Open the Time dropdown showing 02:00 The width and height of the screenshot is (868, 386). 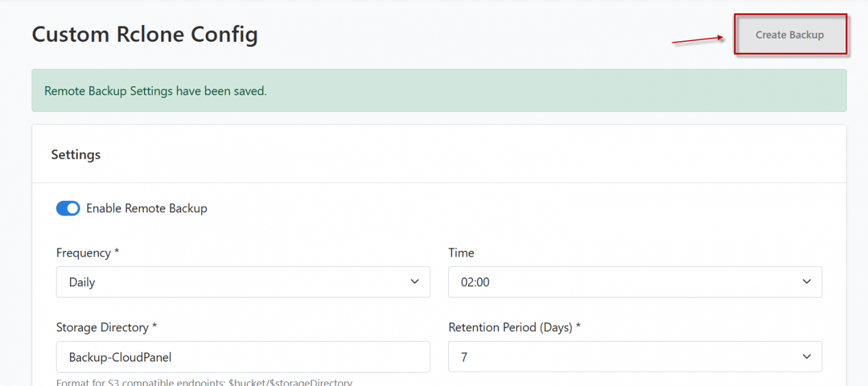coord(635,282)
